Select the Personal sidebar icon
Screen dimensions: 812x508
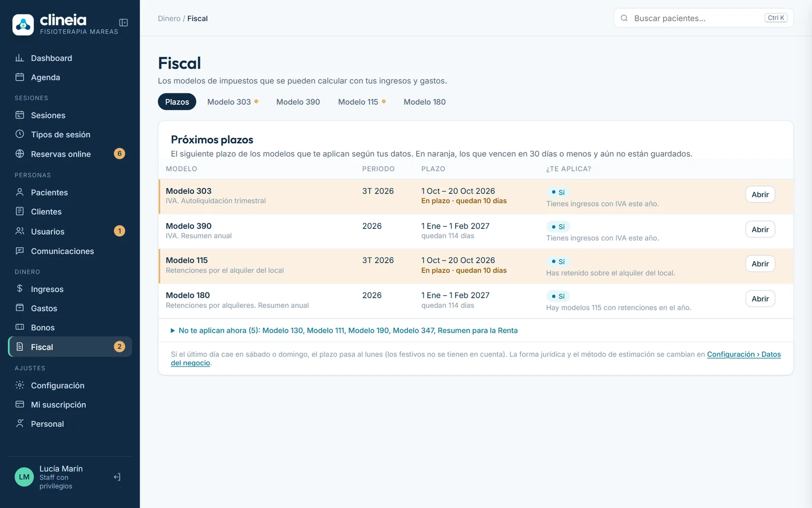point(20,424)
